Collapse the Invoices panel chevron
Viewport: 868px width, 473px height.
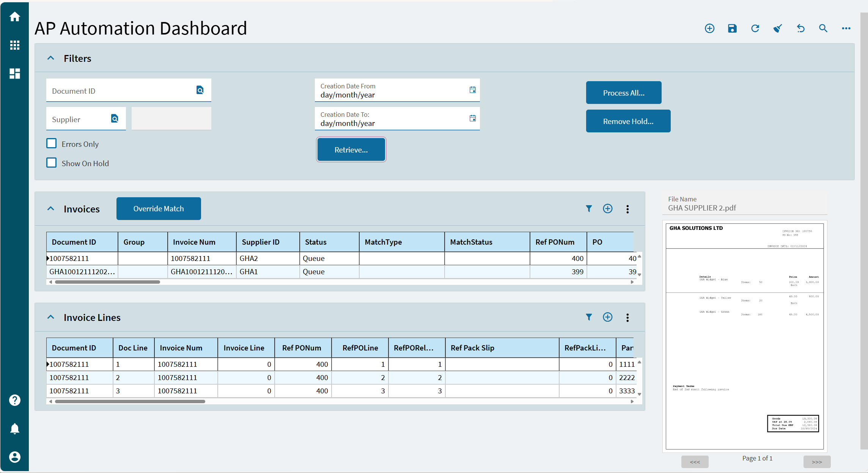[x=51, y=209]
